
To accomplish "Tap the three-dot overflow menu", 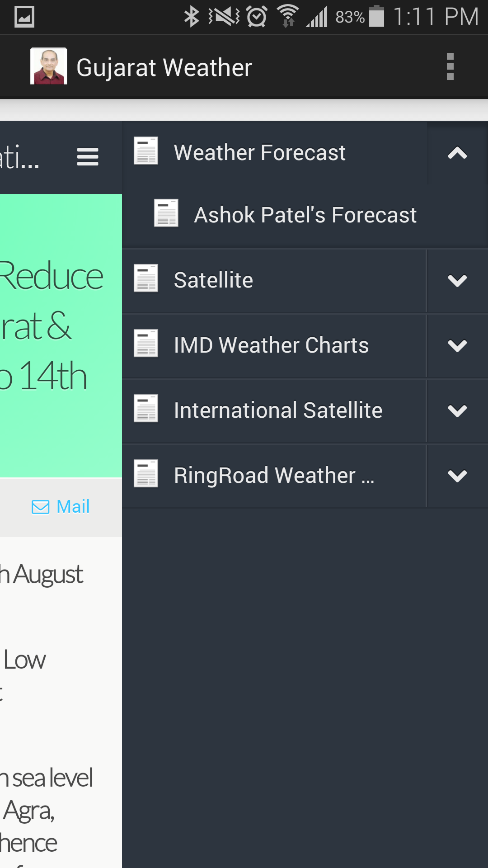I will (450, 67).
